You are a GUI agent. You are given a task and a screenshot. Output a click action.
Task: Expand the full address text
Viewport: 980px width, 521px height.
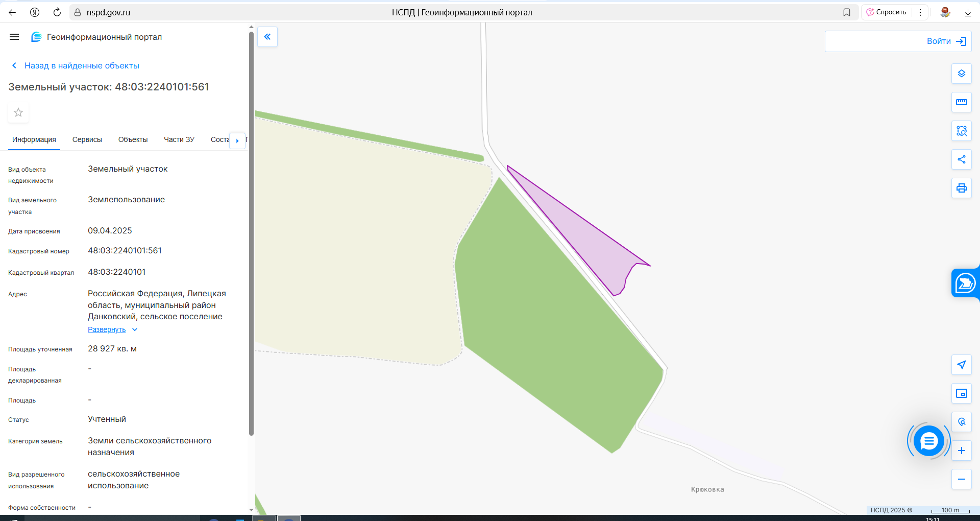[107, 329]
